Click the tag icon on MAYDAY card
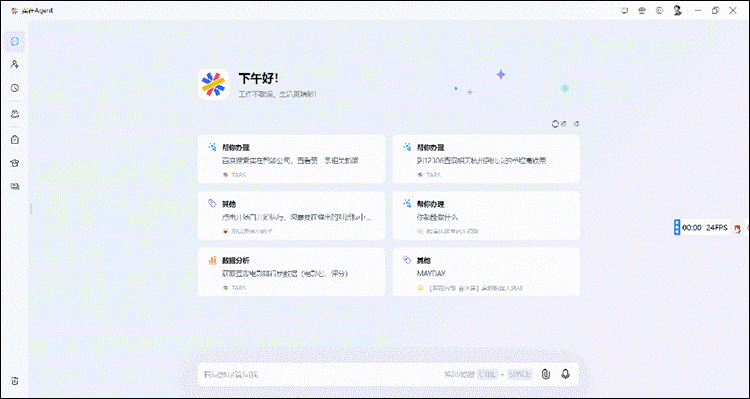 click(407, 260)
